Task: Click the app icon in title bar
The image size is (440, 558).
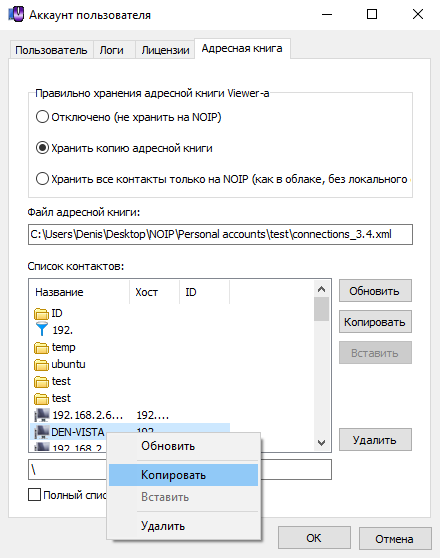Action: coord(16,14)
